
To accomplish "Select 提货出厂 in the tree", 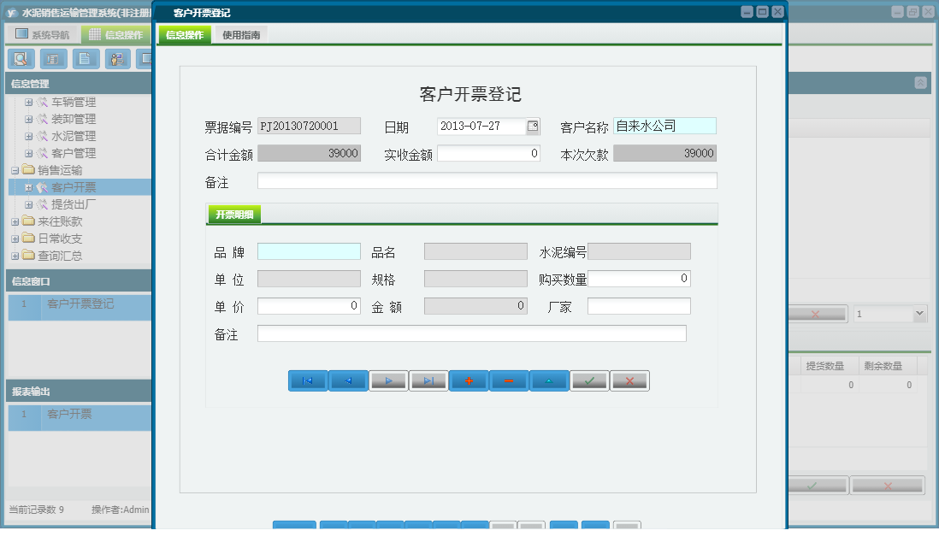I will pyautogui.click(x=74, y=204).
